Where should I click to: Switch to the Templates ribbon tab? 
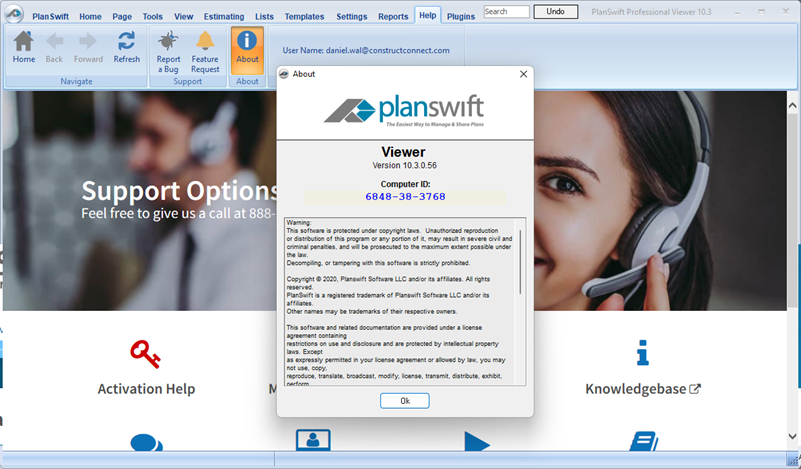tap(304, 16)
